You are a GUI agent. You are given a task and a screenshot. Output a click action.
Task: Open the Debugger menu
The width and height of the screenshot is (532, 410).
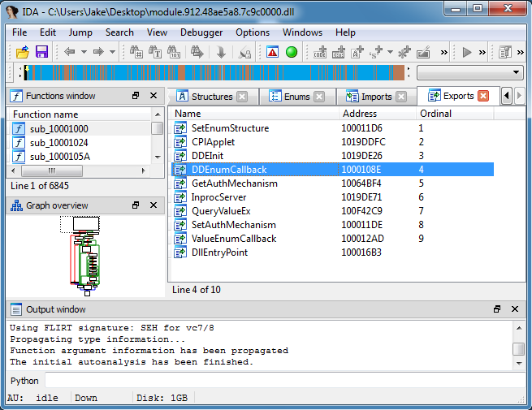(x=201, y=32)
